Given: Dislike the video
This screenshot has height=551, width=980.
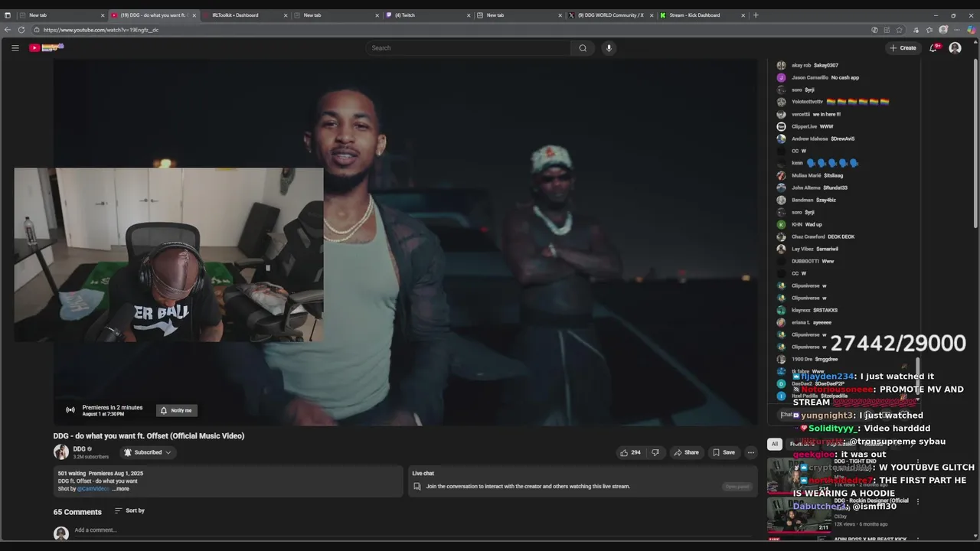Looking at the screenshot, I should point(655,452).
